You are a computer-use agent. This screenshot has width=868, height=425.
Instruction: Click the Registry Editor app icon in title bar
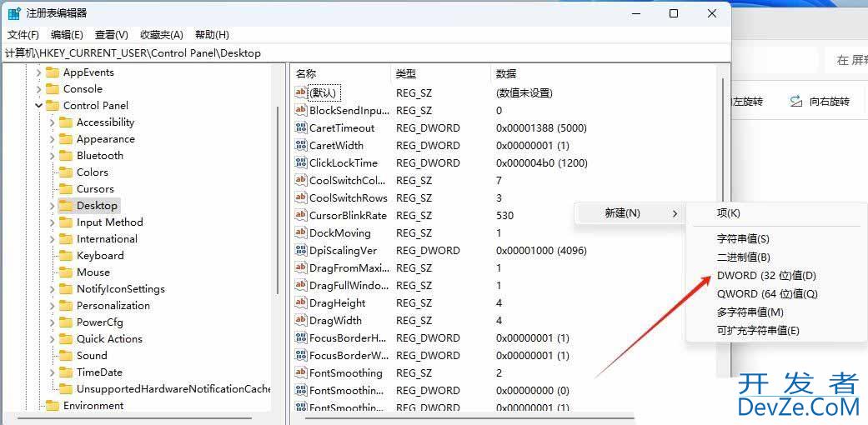(x=14, y=13)
